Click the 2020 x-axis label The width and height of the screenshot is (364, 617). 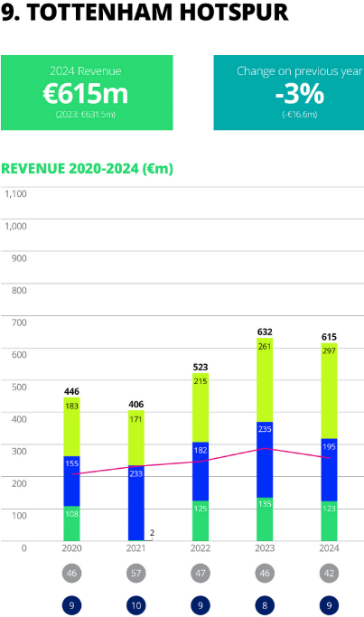click(71, 548)
